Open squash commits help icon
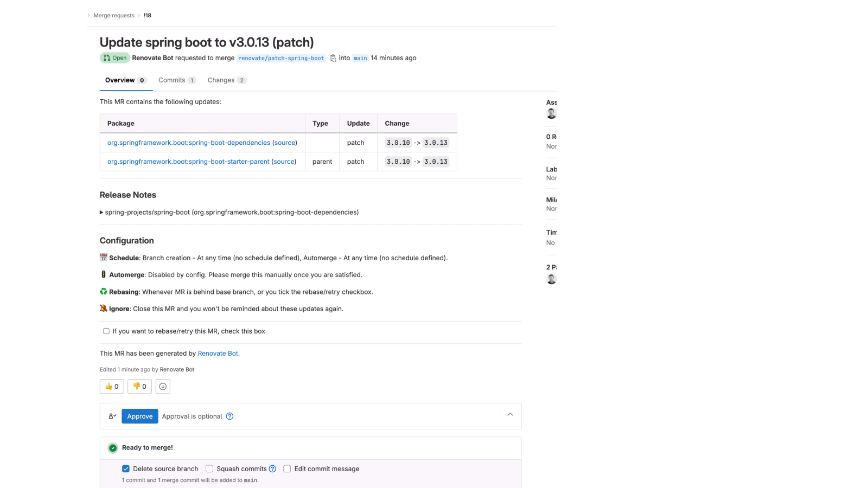This screenshot has width=868, height=488. [x=272, y=469]
